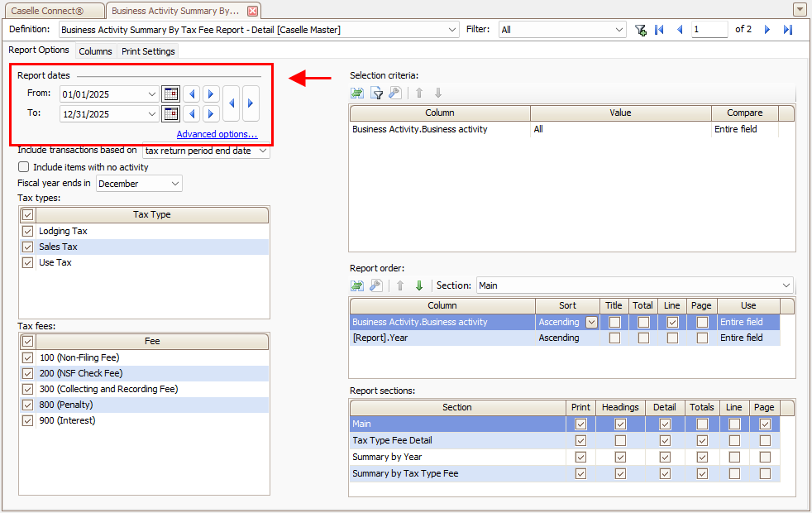Enable Include items with no activity
Viewport: 812px width, 513px height.
pyautogui.click(x=23, y=167)
